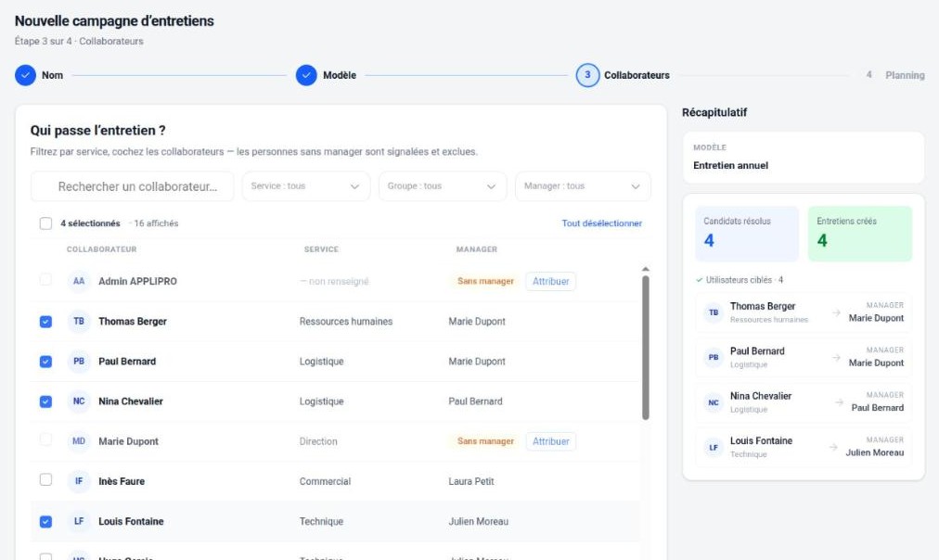The image size is (939, 560).
Task: Click 'Ressources humaines' in Thomas Berger's table row
Action: coord(346,322)
